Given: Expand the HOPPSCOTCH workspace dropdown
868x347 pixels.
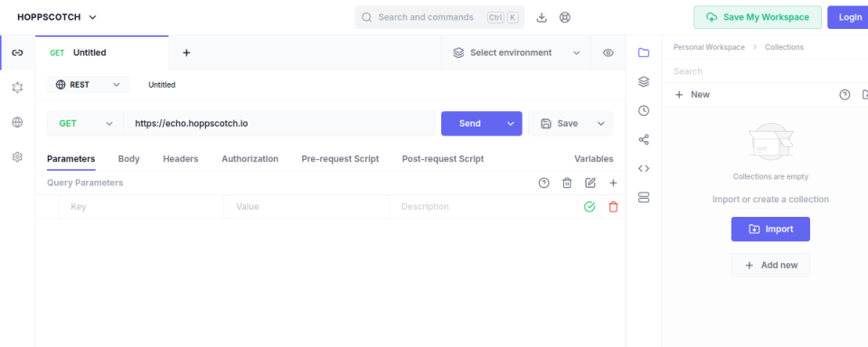Looking at the screenshot, I should (57, 17).
